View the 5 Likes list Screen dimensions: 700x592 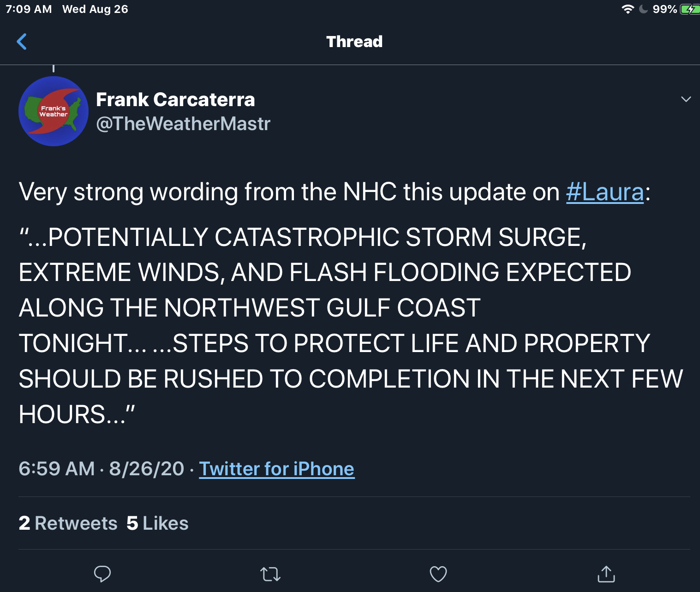click(x=157, y=523)
